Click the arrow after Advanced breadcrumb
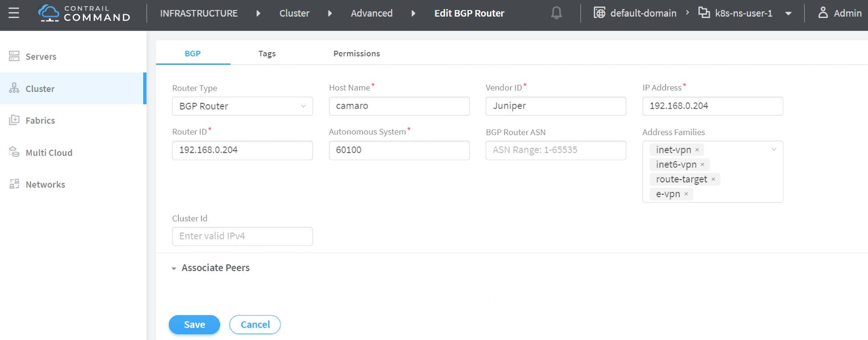 [413, 13]
